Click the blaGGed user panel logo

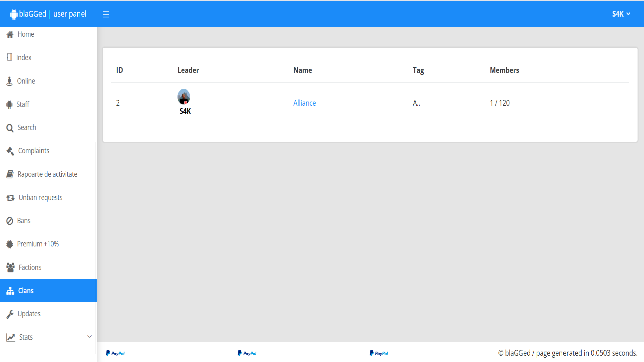click(x=48, y=14)
